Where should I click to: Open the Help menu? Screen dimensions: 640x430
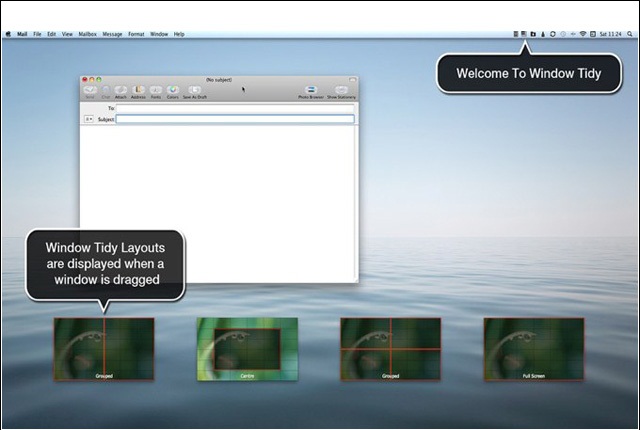(x=179, y=34)
